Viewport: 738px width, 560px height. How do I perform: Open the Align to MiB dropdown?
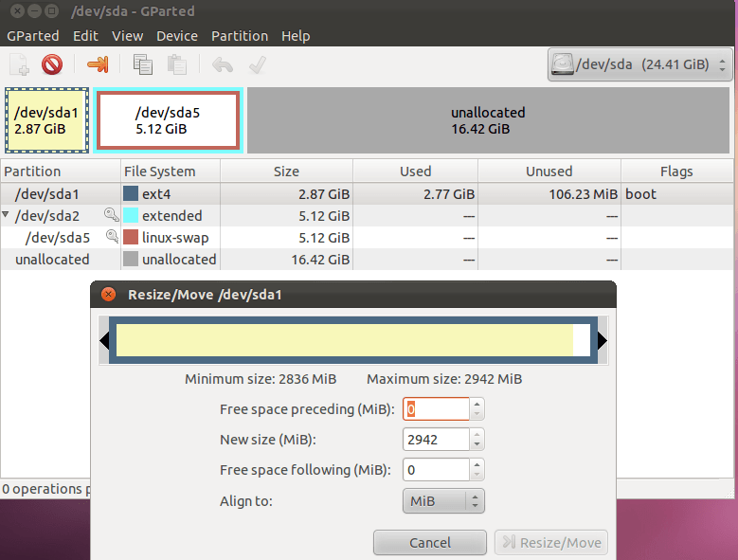click(442, 500)
